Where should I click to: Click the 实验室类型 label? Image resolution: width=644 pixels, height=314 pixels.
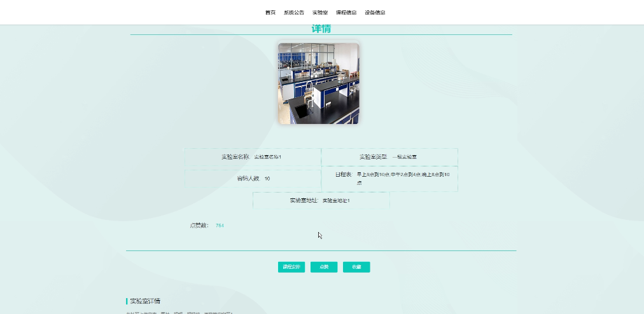(x=374, y=157)
